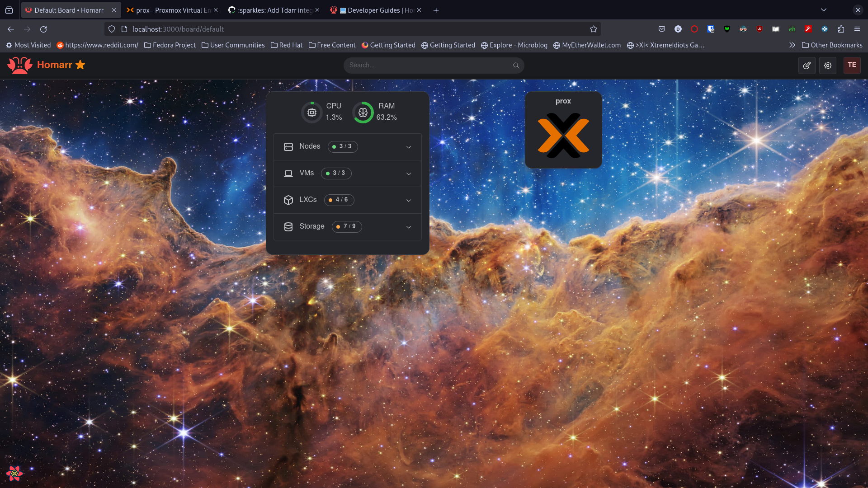This screenshot has height=488, width=868.
Task: Click the CPU usage ring icon
Action: [x=312, y=112]
